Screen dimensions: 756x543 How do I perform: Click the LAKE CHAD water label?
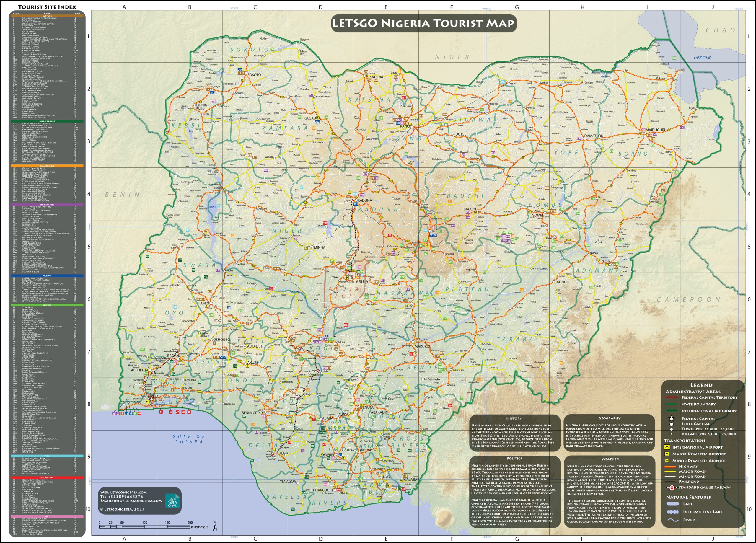pos(703,58)
